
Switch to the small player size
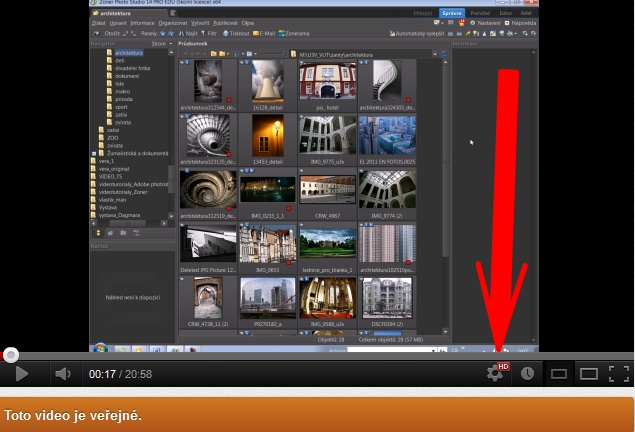pyautogui.click(x=559, y=374)
